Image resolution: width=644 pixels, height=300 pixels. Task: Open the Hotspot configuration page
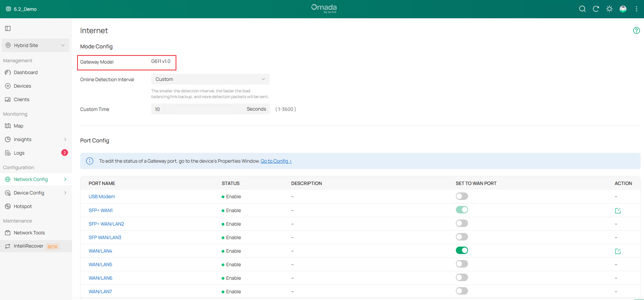pyautogui.click(x=23, y=206)
